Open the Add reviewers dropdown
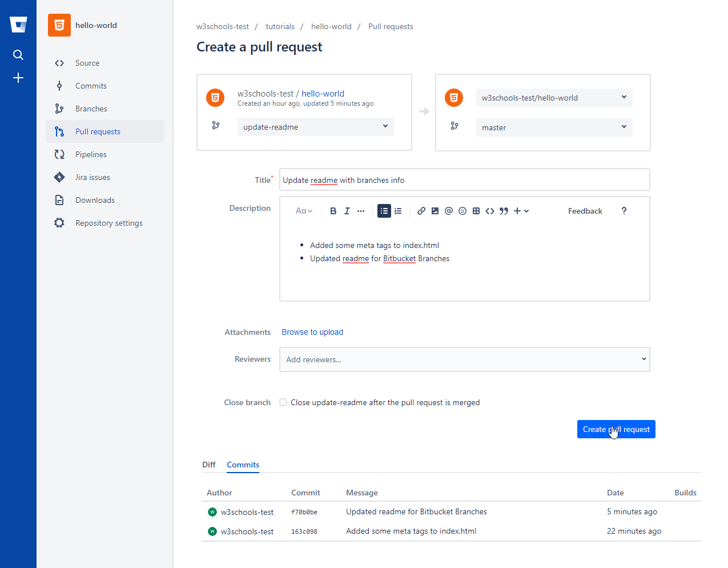The image size is (728, 568). (x=465, y=359)
